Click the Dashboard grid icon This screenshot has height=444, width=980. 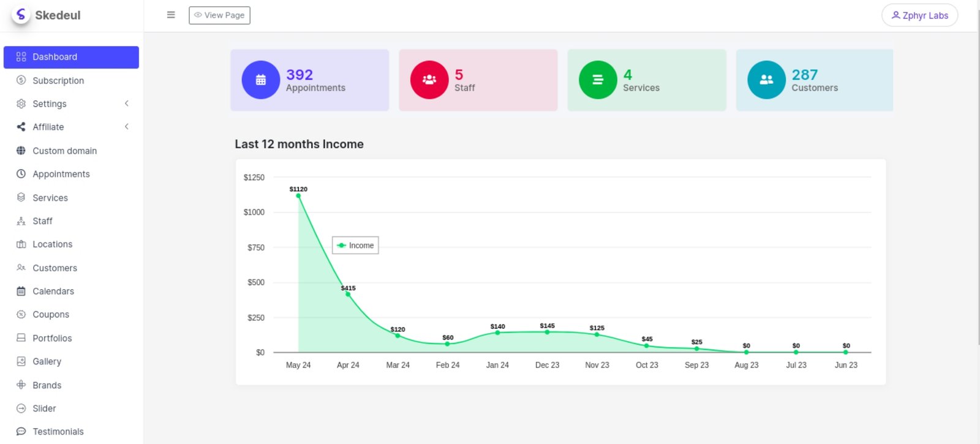coord(21,57)
